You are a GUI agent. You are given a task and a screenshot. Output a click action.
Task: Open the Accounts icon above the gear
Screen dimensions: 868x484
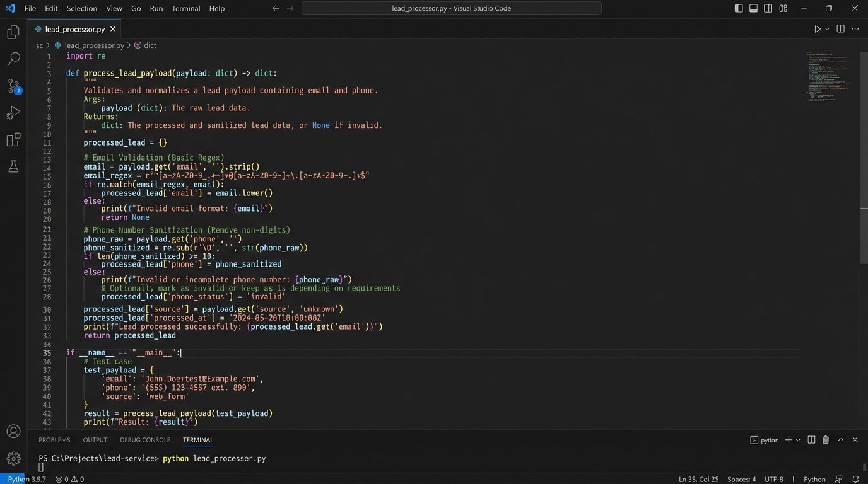point(13,431)
